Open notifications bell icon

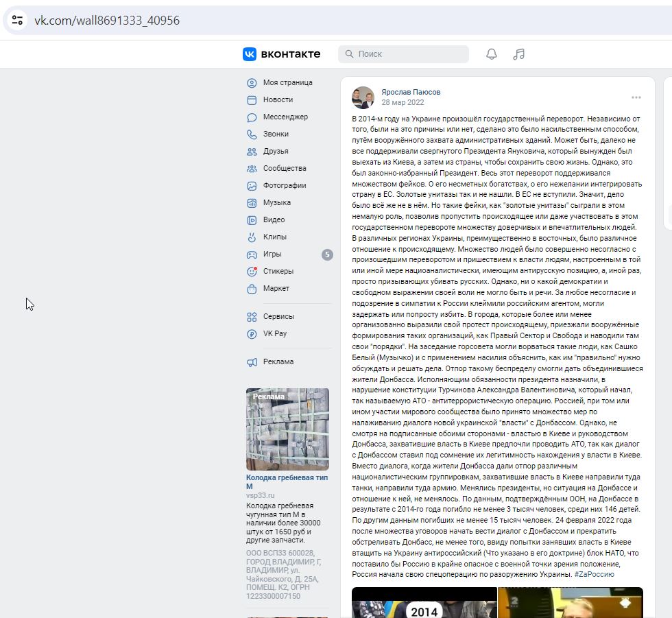[x=492, y=54]
